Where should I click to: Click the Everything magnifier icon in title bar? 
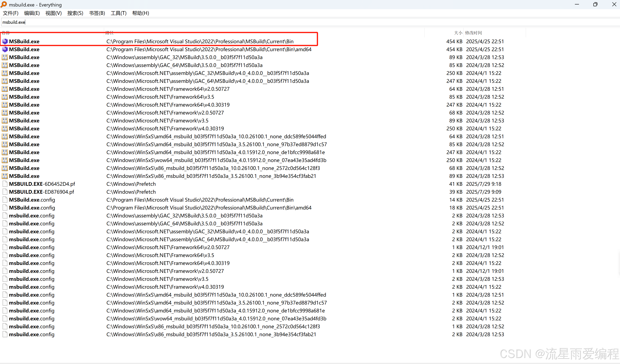pos(4,4)
